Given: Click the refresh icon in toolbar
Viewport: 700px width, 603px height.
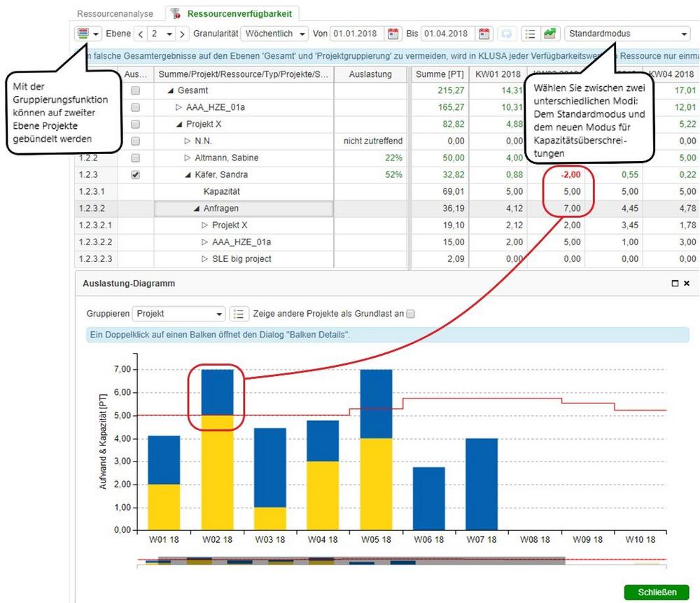Looking at the screenshot, I should click(x=505, y=34).
